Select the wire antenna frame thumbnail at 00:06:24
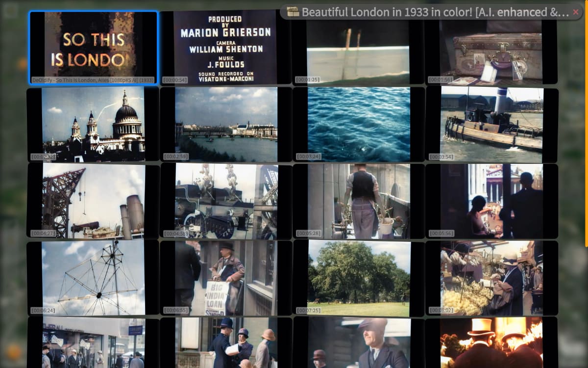 tap(93, 277)
